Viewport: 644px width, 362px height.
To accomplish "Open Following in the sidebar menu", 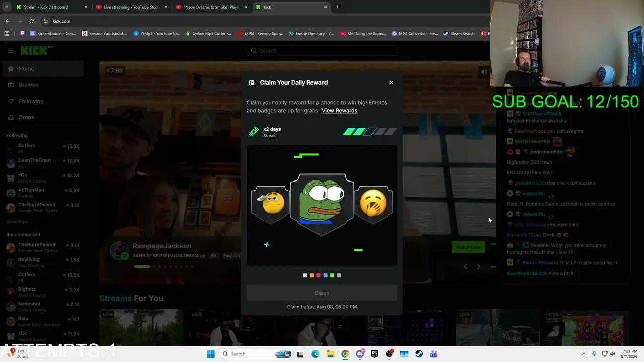I will pyautogui.click(x=43, y=101).
